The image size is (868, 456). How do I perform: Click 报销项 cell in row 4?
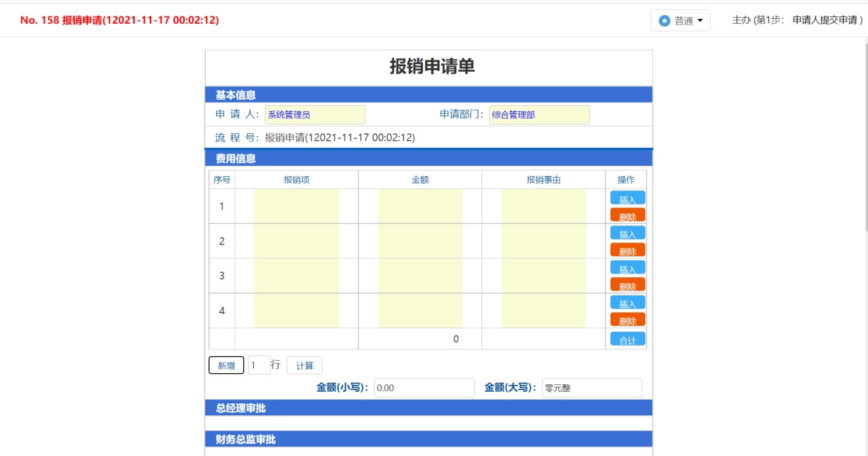coord(297,311)
